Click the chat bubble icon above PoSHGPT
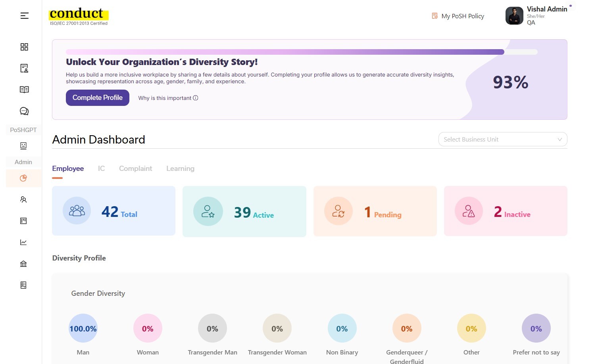This screenshot has width=598, height=364. coord(24,111)
